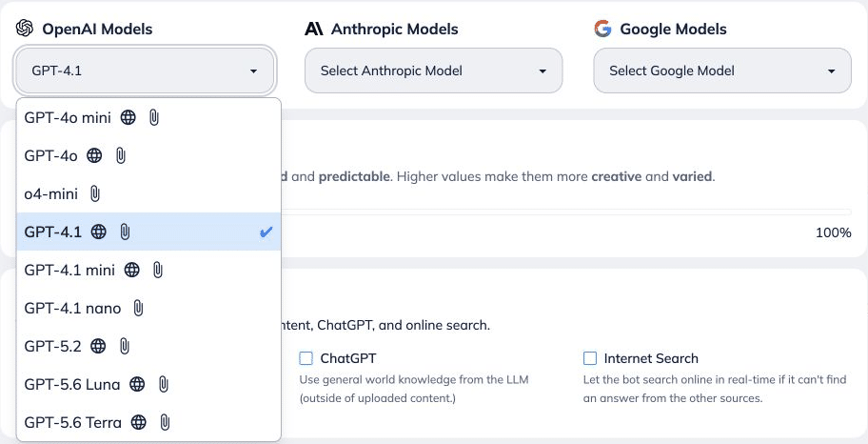Click the OpenAI Models heading

[97, 29]
